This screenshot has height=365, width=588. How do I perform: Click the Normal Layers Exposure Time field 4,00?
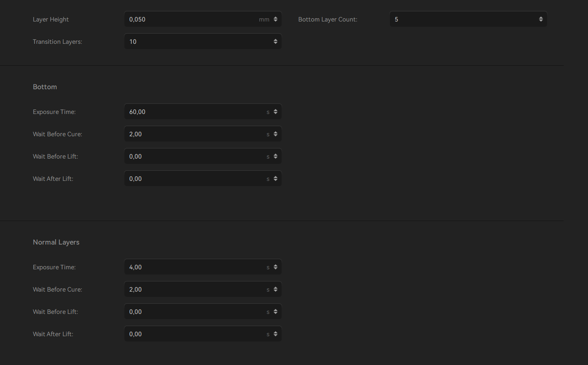pos(203,267)
